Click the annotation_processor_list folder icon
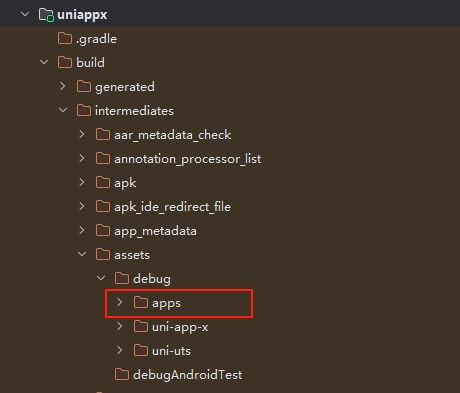 [x=103, y=158]
